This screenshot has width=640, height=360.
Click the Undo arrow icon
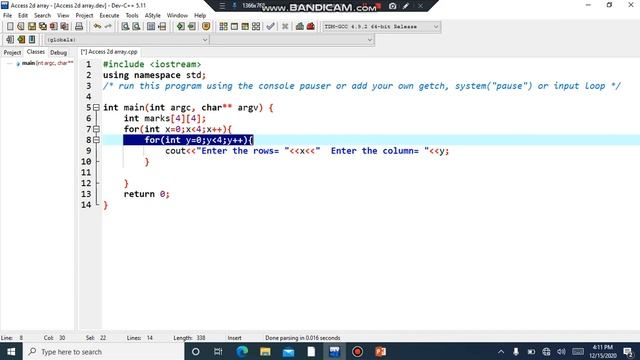[97, 27]
